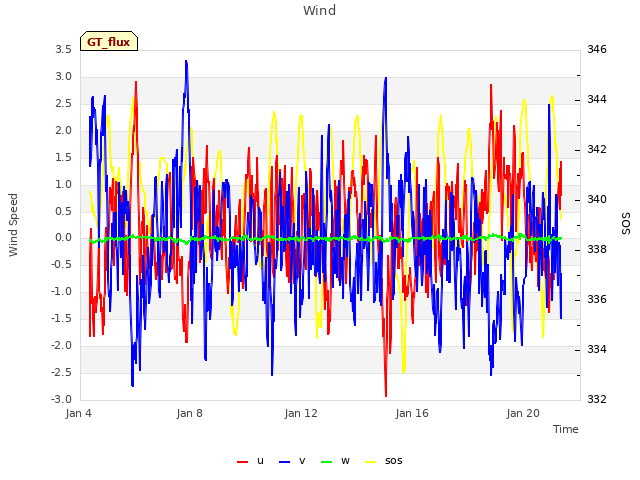640x480 pixels.
Task: Click the red u minimum near Jan 15
Action: [386, 394]
